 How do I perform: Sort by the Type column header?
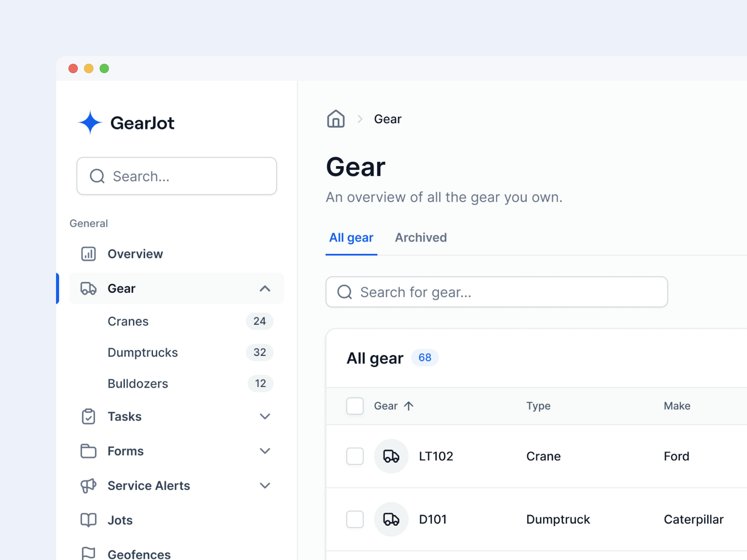tap(538, 406)
